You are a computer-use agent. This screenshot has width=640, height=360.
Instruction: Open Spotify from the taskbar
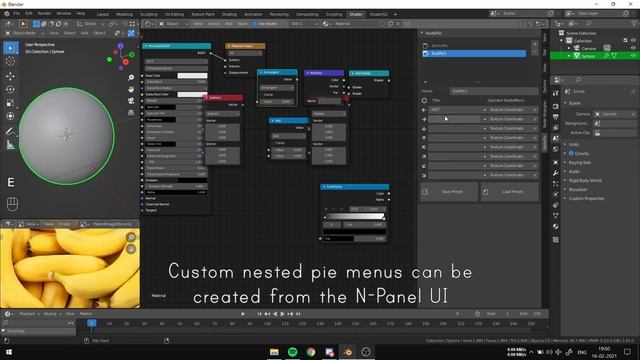[293, 352]
